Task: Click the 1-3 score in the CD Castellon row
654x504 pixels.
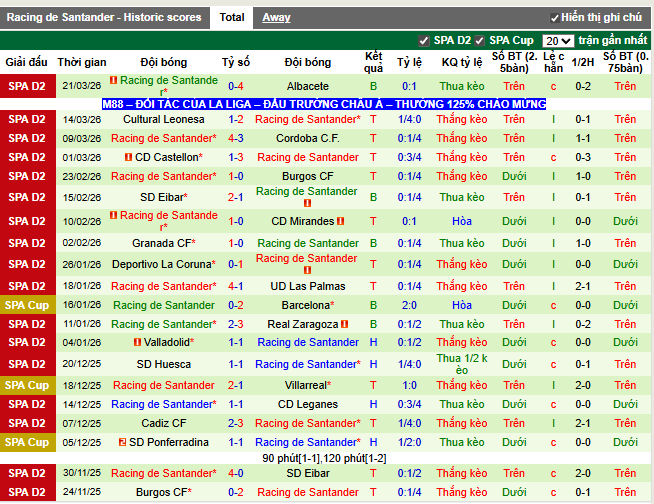Action: 236,157
